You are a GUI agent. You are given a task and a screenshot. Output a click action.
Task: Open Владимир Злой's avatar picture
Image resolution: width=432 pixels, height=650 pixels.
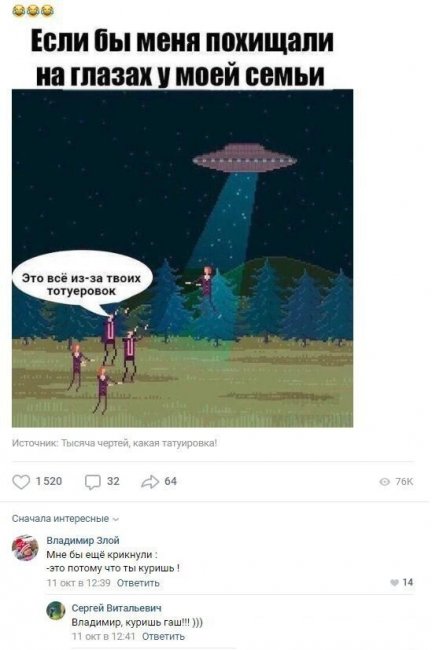[25, 548]
